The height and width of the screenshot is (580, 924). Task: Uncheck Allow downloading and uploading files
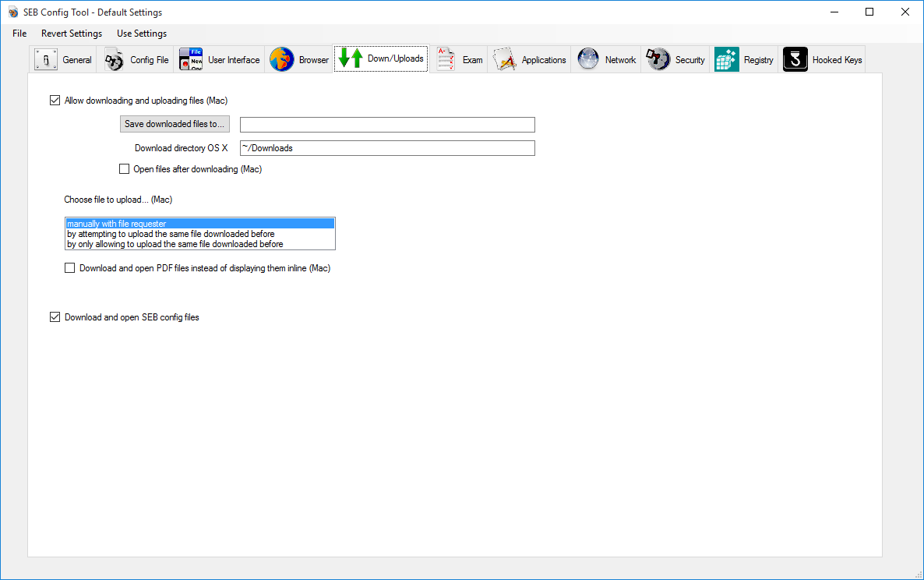click(x=55, y=101)
